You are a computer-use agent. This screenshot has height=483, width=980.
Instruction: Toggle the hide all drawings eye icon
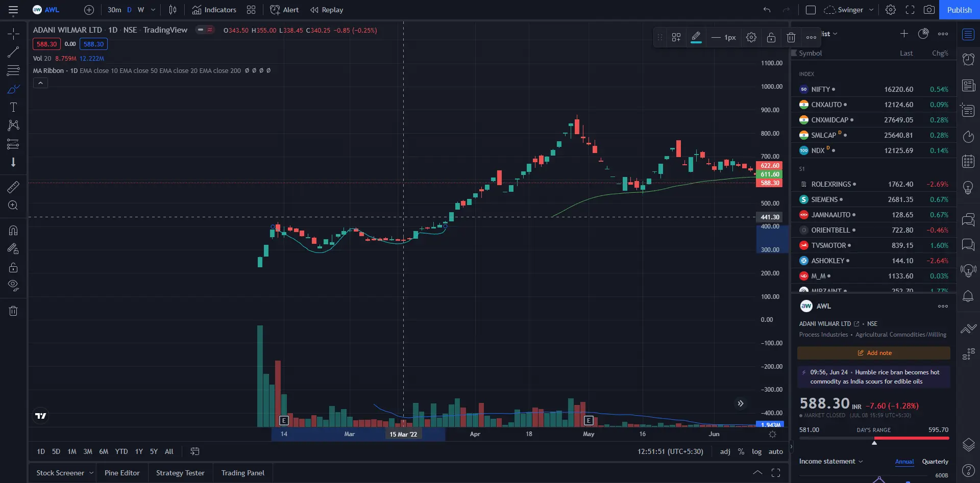[13, 285]
